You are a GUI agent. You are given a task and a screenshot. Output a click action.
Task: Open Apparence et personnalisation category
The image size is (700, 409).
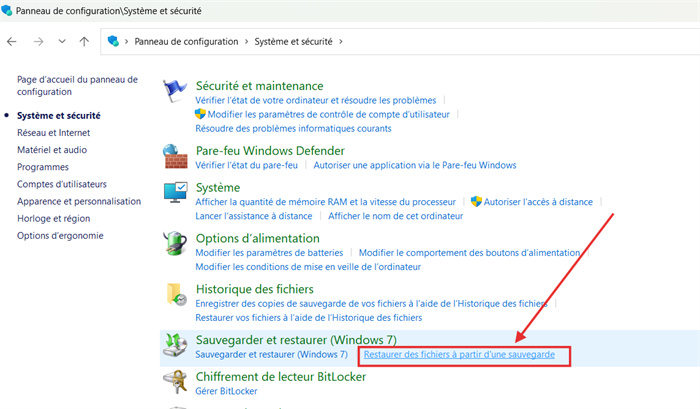pos(79,201)
